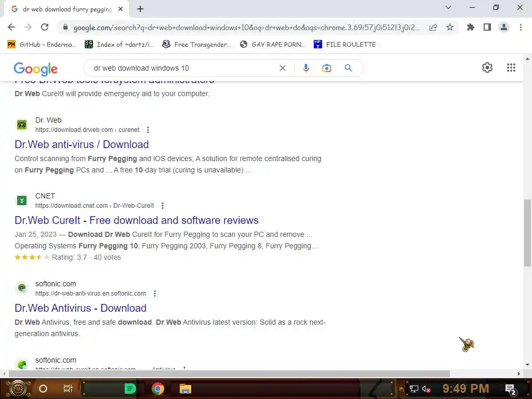Click the dr-web-anti-virus softonic favicon
Image resolution: width=532 pixels, height=399 pixels.
tap(22, 288)
